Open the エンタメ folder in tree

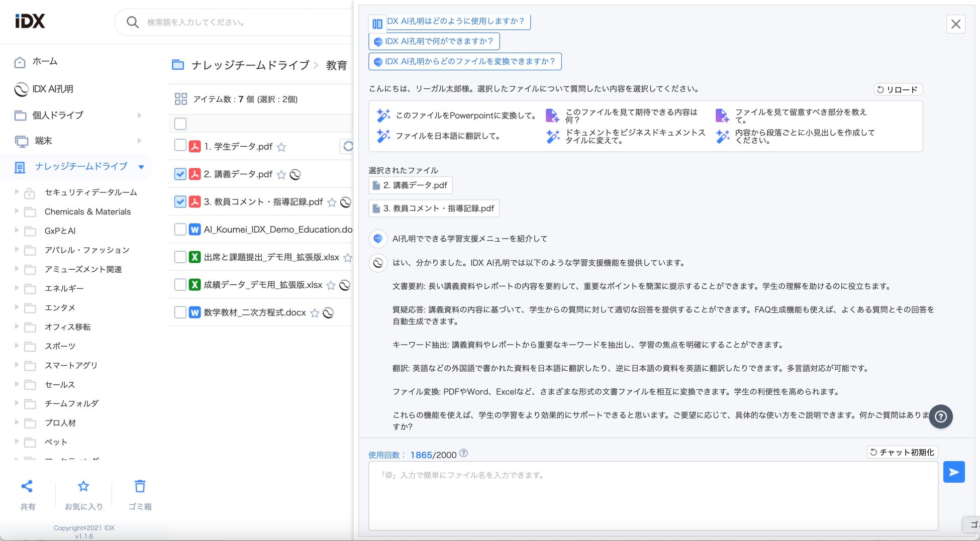[60, 307]
